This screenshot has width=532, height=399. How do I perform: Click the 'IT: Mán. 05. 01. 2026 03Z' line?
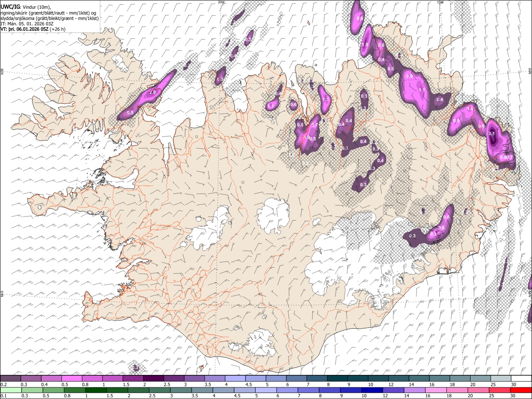(x=27, y=24)
